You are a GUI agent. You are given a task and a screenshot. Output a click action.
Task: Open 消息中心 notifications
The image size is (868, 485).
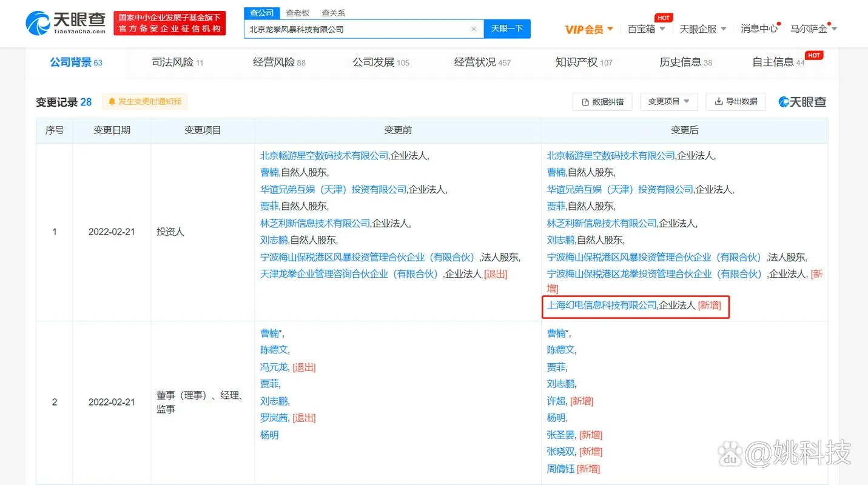(x=759, y=28)
